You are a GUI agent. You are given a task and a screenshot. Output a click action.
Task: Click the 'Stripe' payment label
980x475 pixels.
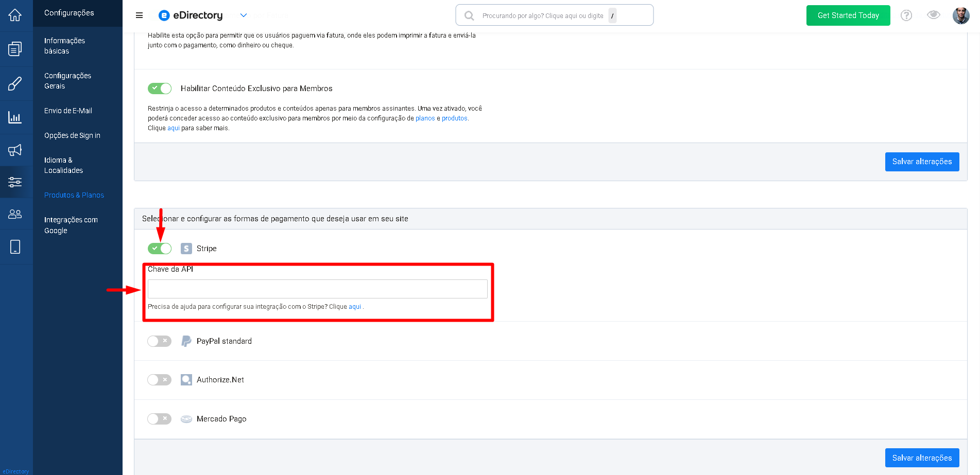click(x=207, y=249)
